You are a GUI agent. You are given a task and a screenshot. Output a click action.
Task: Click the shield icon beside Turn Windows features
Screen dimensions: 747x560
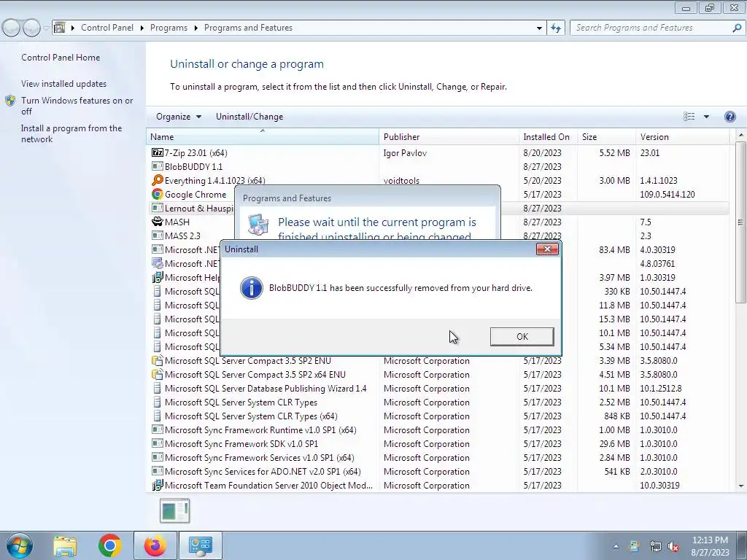point(10,101)
